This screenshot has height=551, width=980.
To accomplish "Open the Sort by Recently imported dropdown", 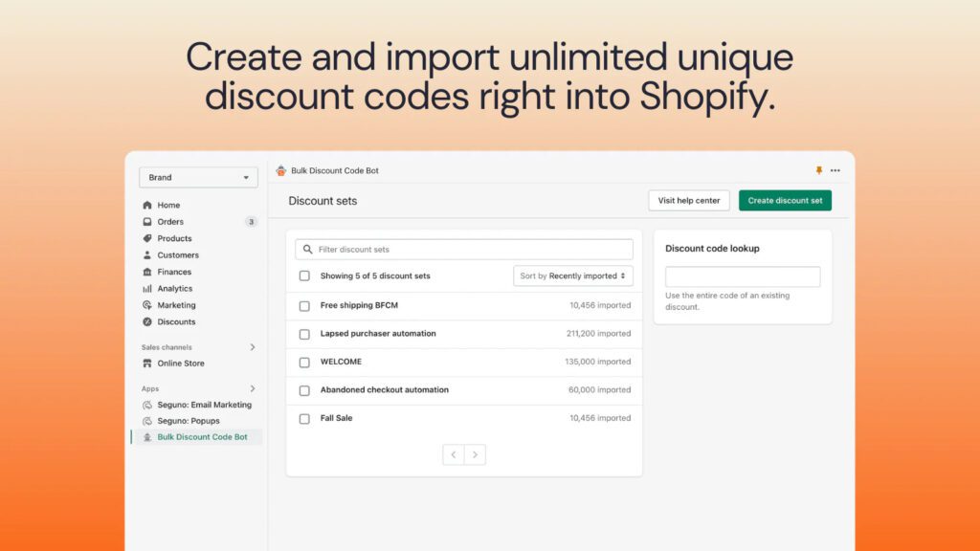I will point(572,275).
